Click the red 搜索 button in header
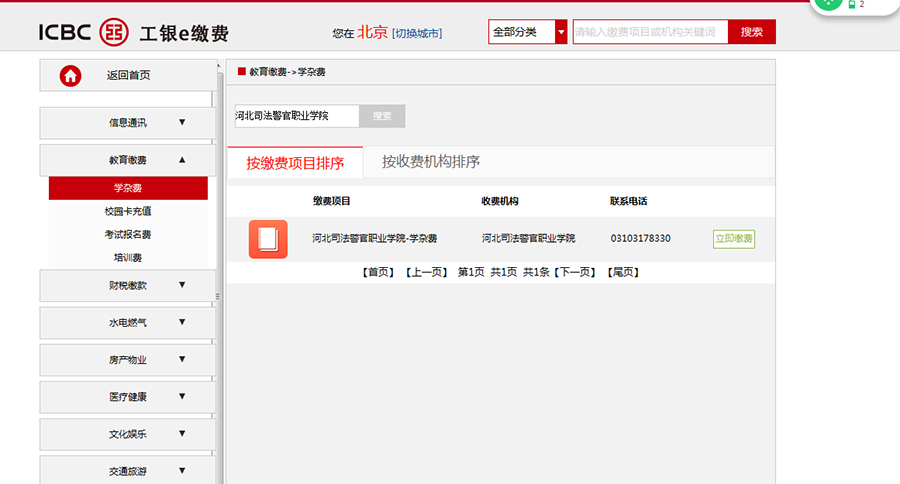Viewport: 900px width, 484px height. pos(751,32)
